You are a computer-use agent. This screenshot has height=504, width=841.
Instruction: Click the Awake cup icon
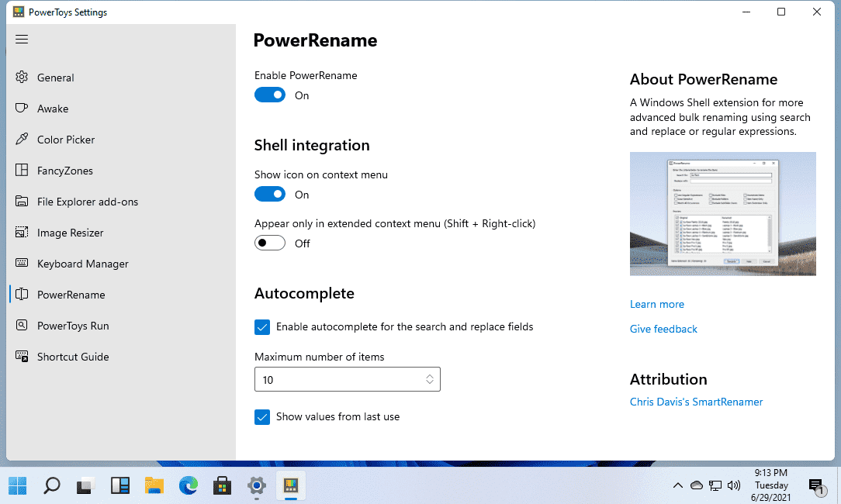pos(22,109)
